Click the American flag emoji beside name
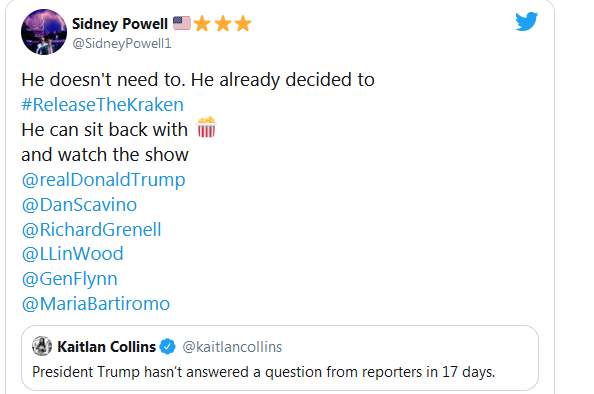The height and width of the screenshot is (394, 594). click(x=182, y=23)
